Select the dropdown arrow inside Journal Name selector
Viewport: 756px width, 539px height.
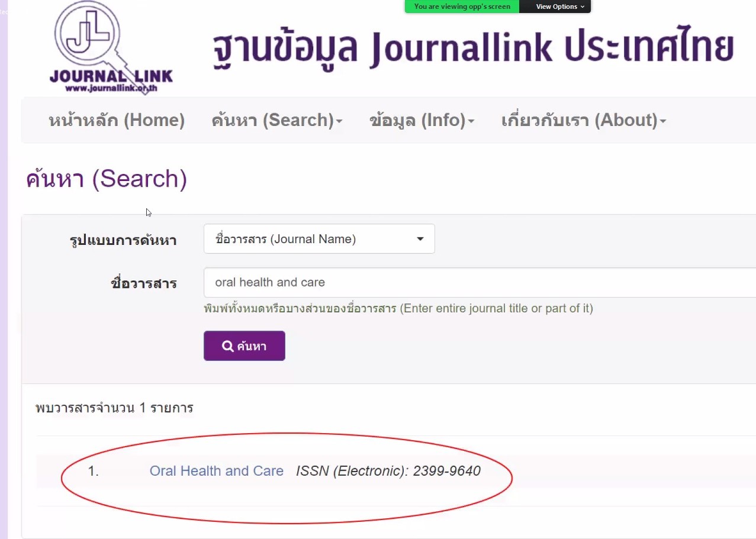coord(420,239)
